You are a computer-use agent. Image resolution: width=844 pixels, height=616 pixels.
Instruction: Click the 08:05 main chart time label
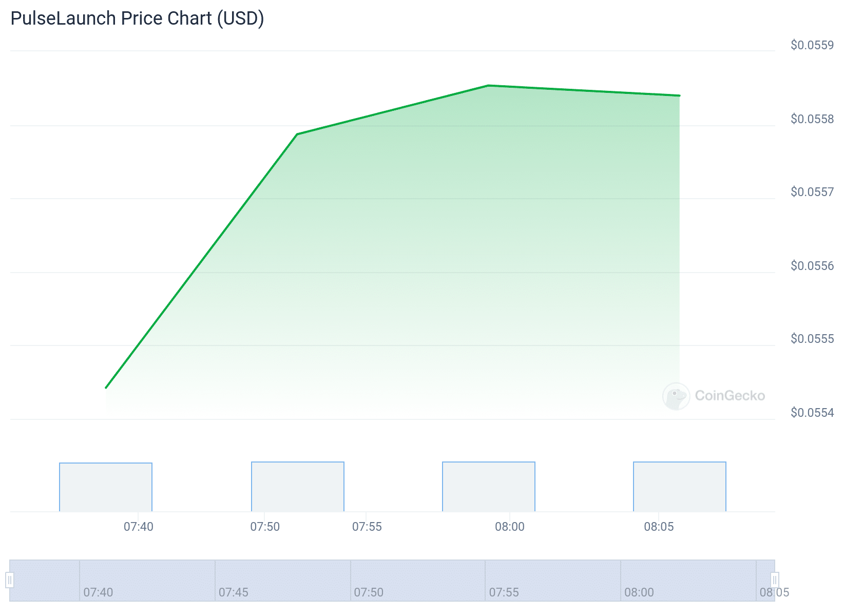[659, 527]
